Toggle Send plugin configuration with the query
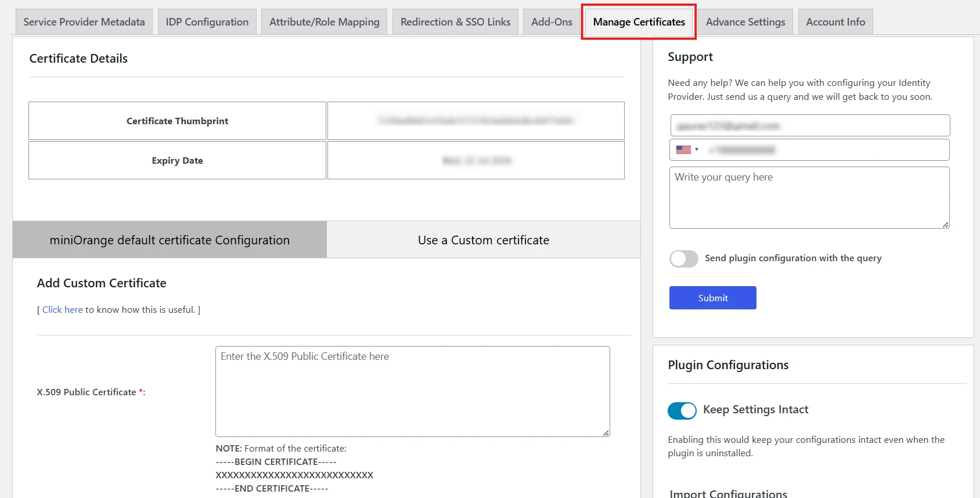 coord(684,259)
